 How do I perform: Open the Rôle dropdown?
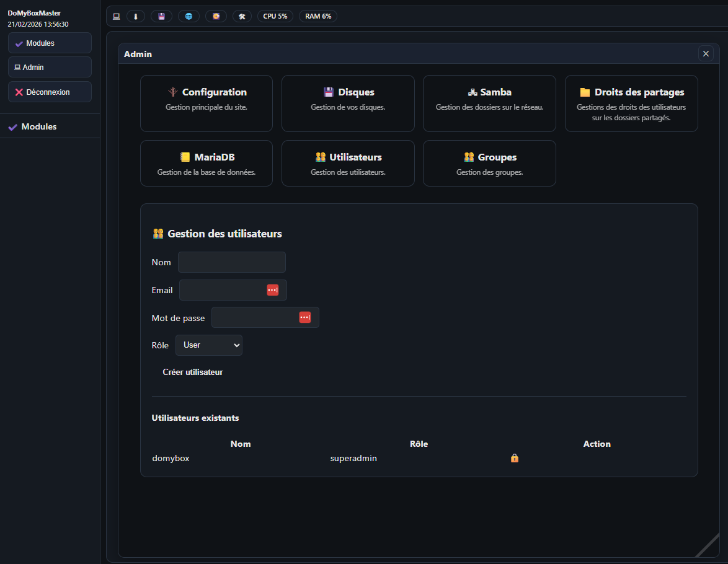[x=209, y=345]
